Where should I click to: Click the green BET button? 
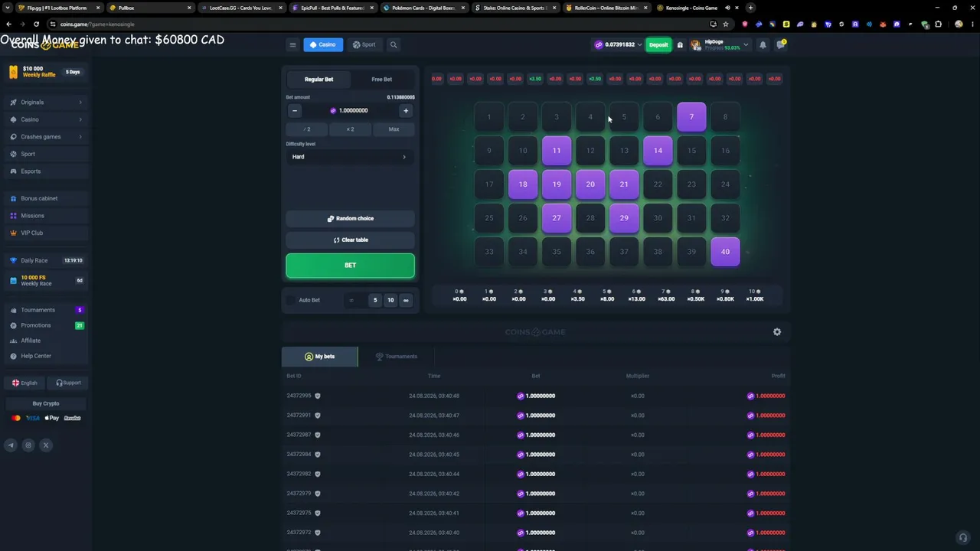tap(350, 266)
